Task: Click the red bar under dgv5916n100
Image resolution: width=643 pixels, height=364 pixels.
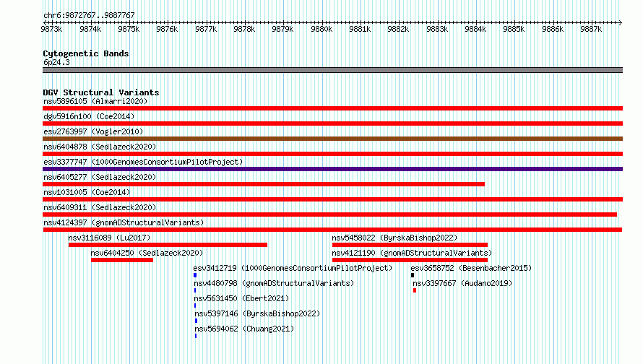Action: click(332, 123)
